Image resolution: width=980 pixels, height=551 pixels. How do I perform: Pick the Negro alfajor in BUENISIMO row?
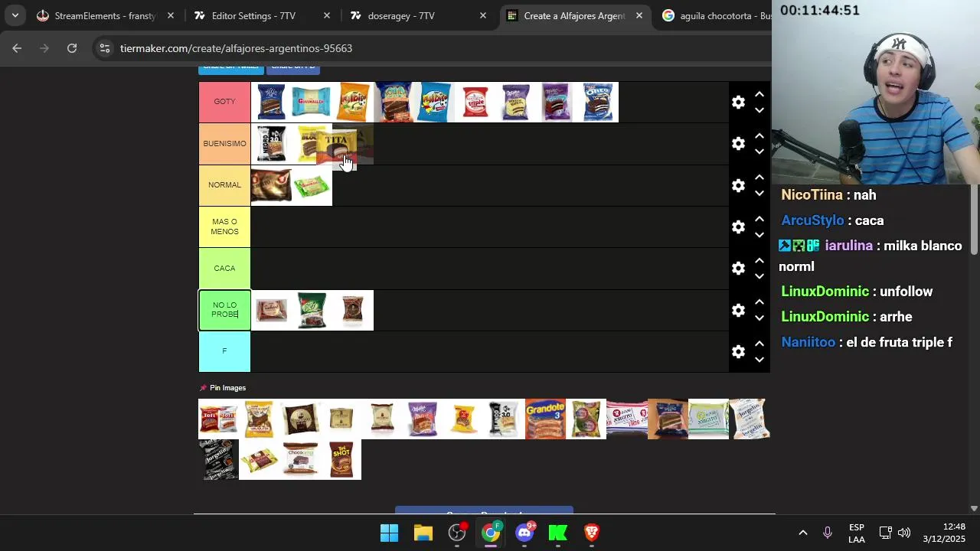[271, 144]
